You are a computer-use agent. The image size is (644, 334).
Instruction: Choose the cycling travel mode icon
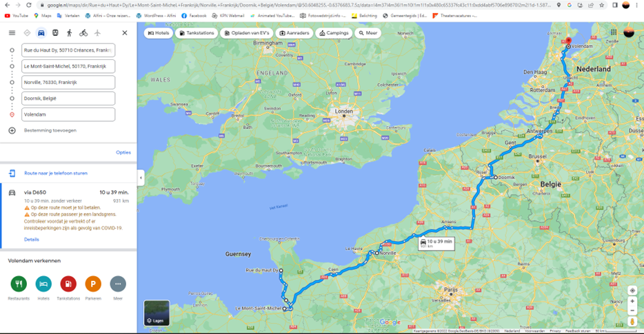point(83,33)
